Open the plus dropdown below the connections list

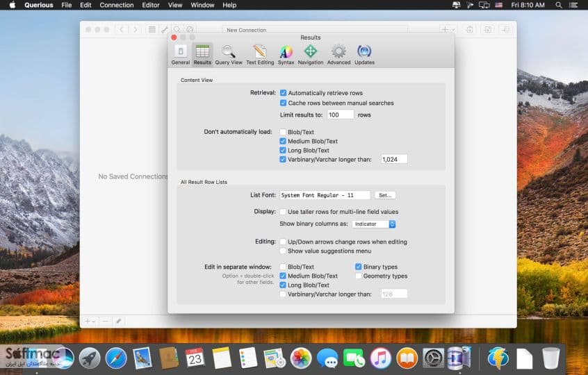[x=90, y=321]
